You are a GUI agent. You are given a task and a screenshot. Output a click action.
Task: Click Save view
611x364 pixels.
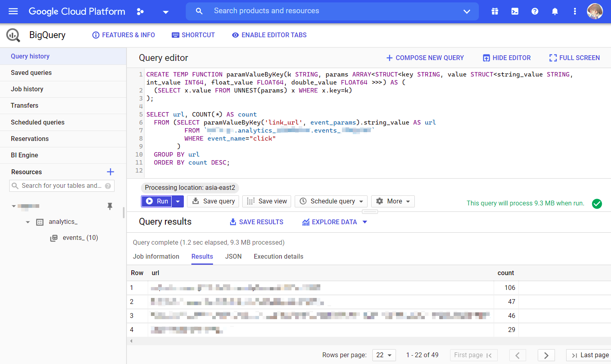tap(267, 201)
